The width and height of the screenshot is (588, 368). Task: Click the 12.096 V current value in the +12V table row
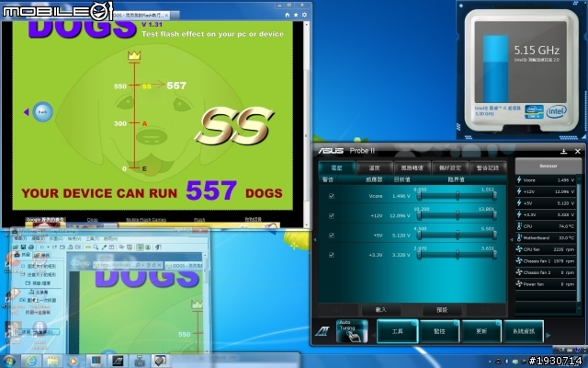400,216
